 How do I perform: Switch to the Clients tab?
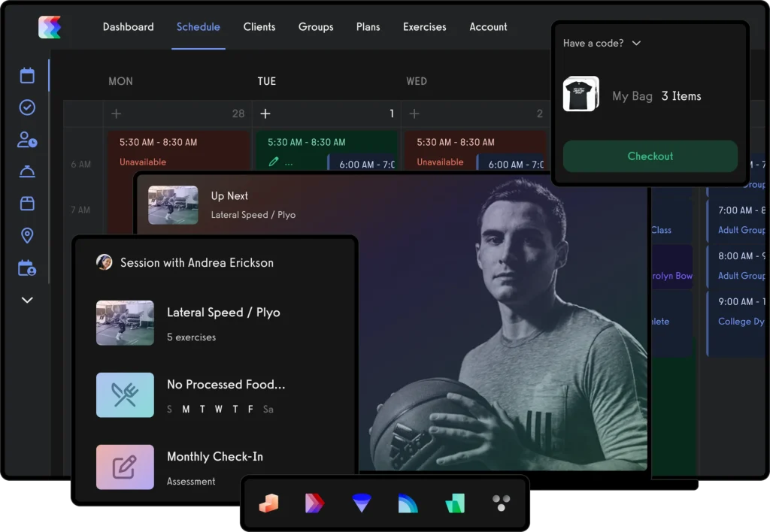(x=259, y=27)
